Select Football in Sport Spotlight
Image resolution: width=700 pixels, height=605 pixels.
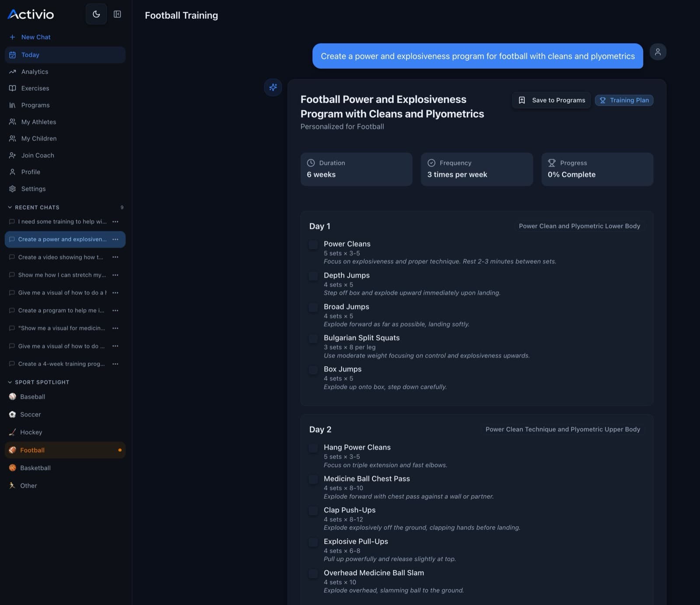(x=65, y=450)
